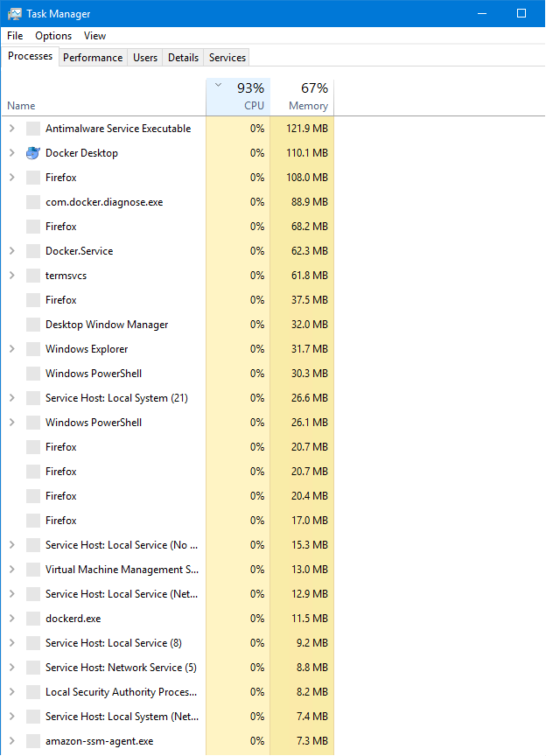The height and width of the screenshot is (756, 546).
Task: Switch to the Performance tab
Action: (93, 58)
